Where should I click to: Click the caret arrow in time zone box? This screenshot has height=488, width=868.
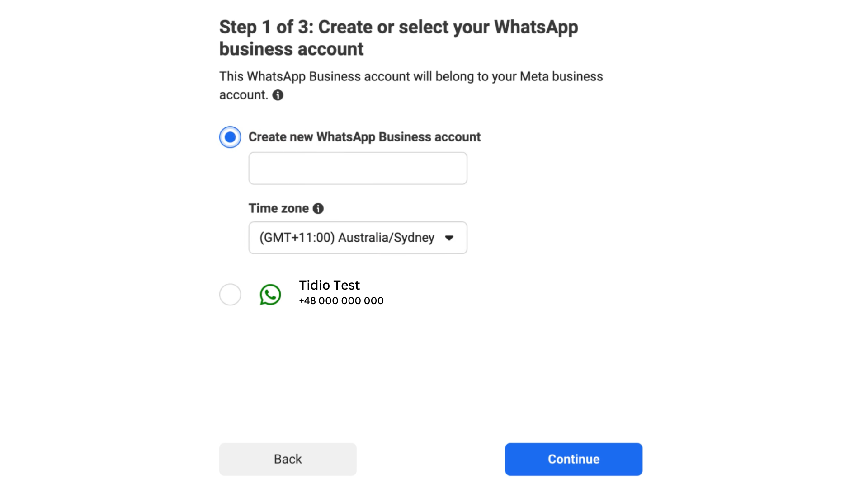[x=449, y=238]
